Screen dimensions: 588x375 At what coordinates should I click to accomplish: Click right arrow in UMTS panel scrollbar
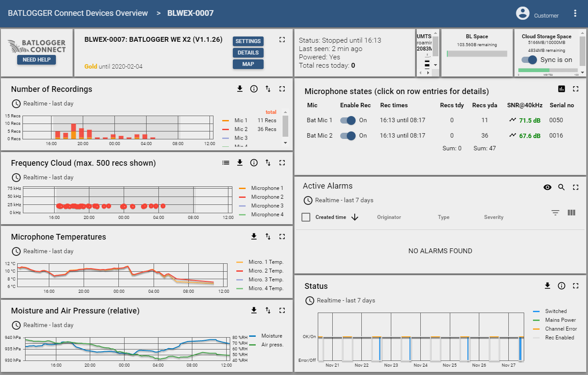(x=429, y=73)
